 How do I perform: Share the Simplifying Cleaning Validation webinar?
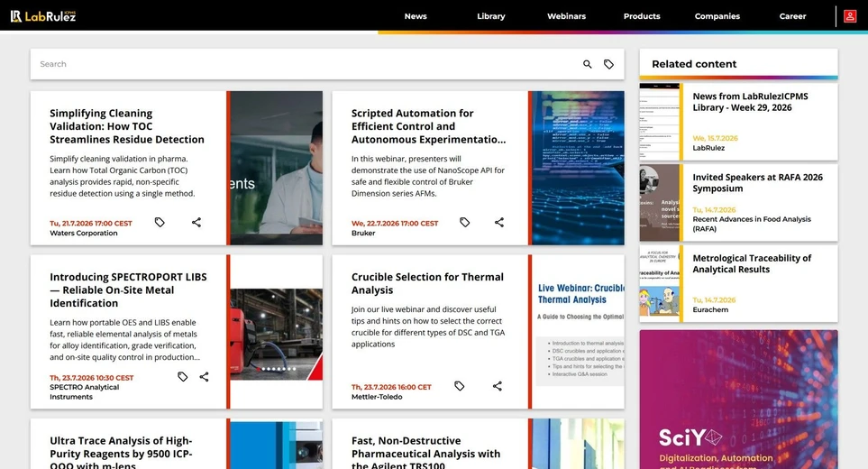pyautogui.click(x=196, y=222)
